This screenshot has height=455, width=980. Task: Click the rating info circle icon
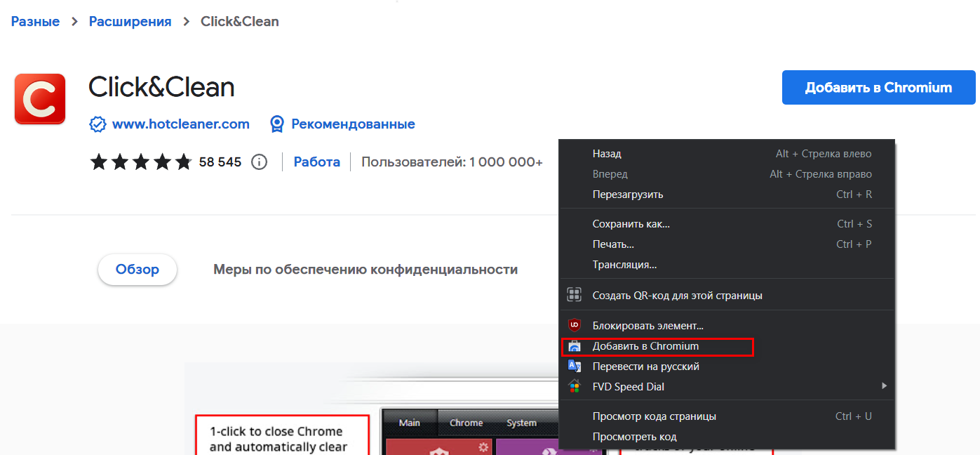point(260,162)
